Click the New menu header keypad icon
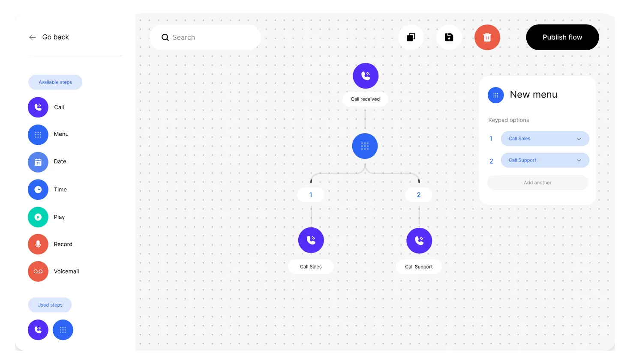This screenshot has width=630, height=364. coord(496,95)
